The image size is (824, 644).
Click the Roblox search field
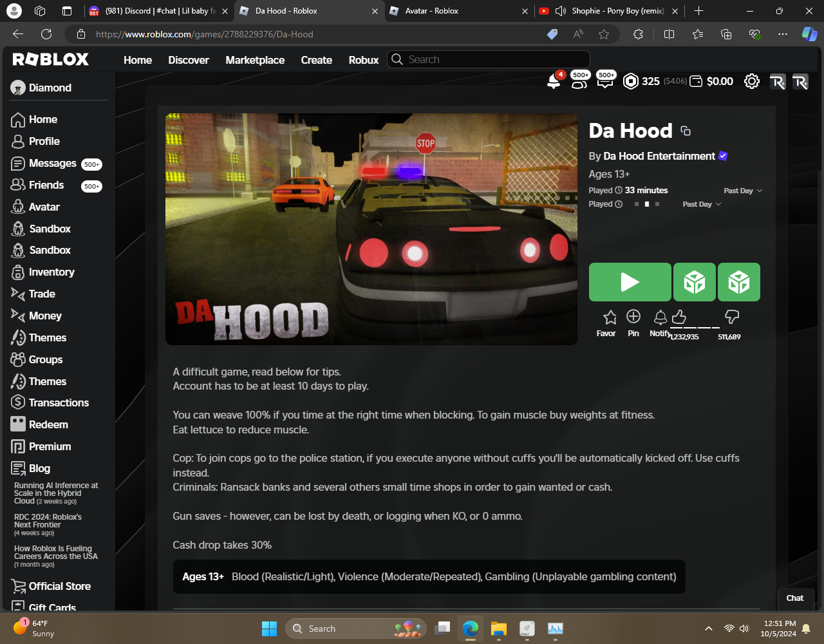[489, 59]
